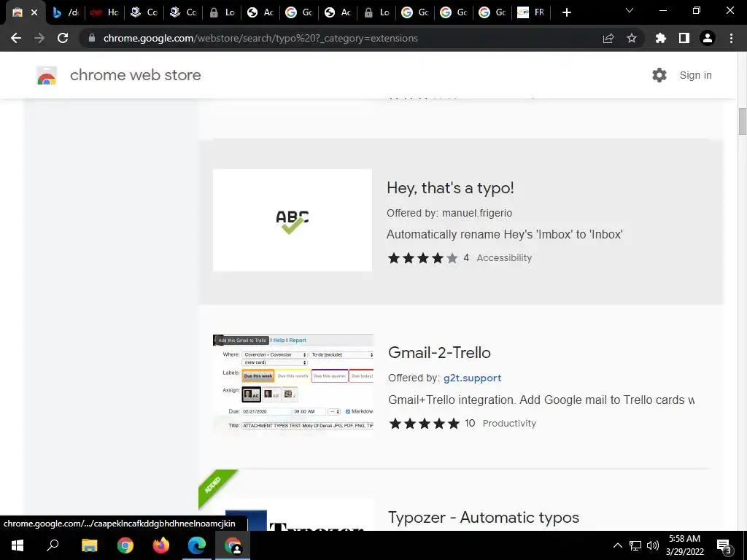Open Firefox from the taskbar

coord(161,545)
